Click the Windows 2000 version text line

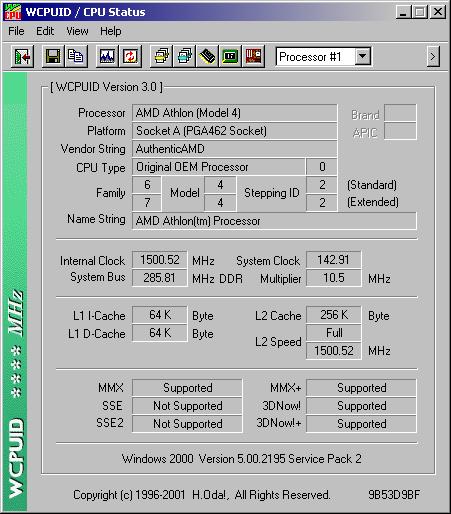click(x=241, y=459)
